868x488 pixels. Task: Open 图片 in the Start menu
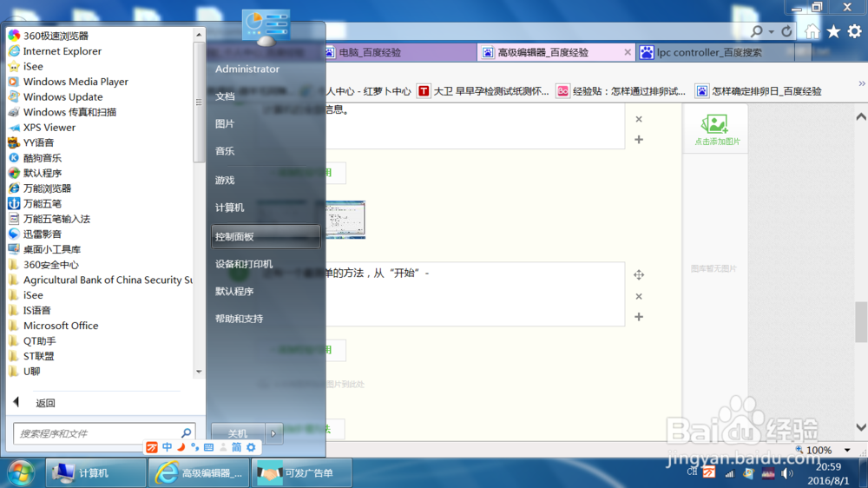click(225, 123)
